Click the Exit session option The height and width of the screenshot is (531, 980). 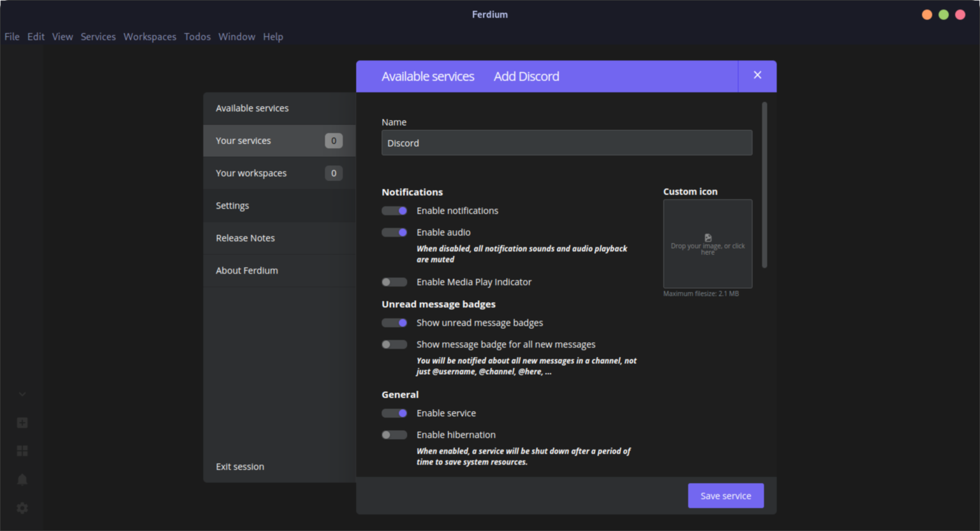(240, 466)
